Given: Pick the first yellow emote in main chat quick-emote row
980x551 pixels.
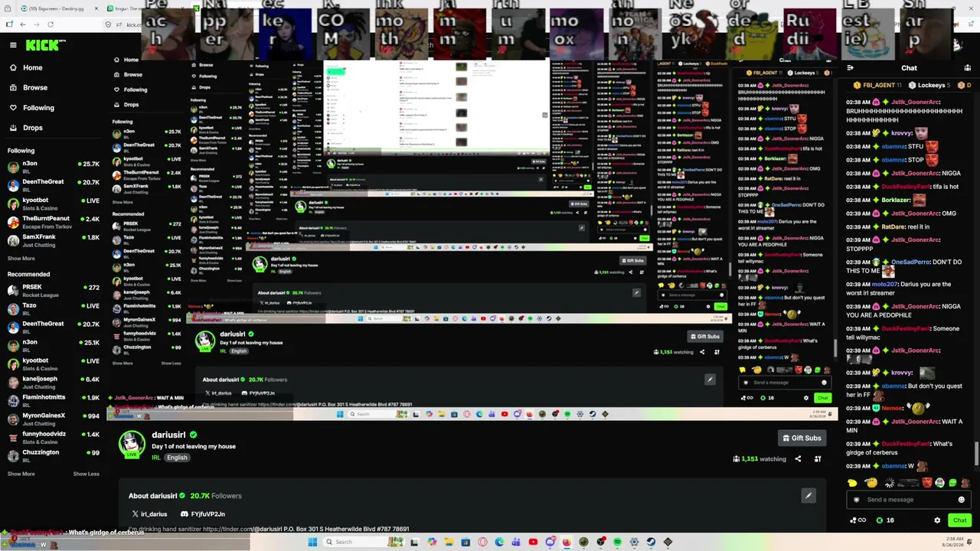Looking at the screenshot, I should 852,483.
